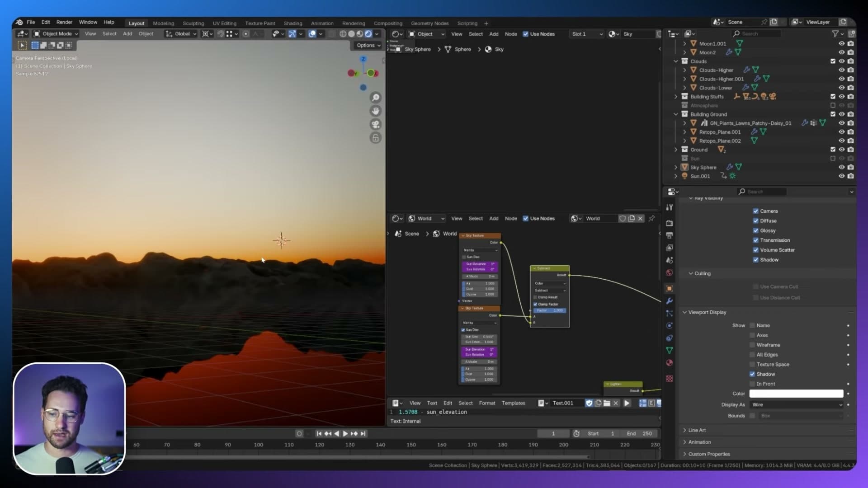The image size is (868, 488).
Task: Toggle camera view using the camera gizmo
Action: pyautogui.click(x=375, y=124)
